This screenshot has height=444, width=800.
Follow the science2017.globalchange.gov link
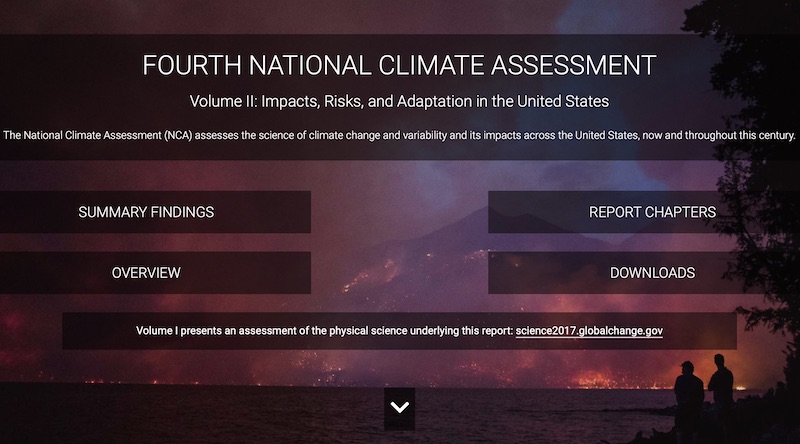(589, 331)
